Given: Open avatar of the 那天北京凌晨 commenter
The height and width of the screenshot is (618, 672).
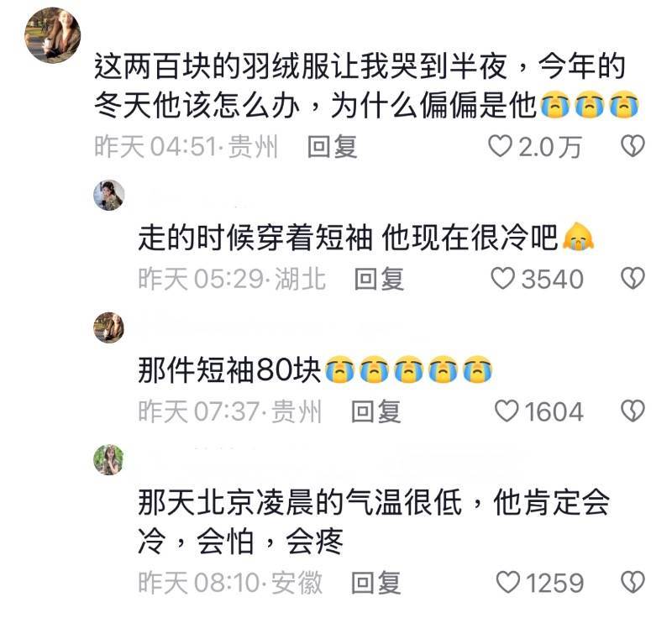Looking at the screenshot, I should click(109, 460).
